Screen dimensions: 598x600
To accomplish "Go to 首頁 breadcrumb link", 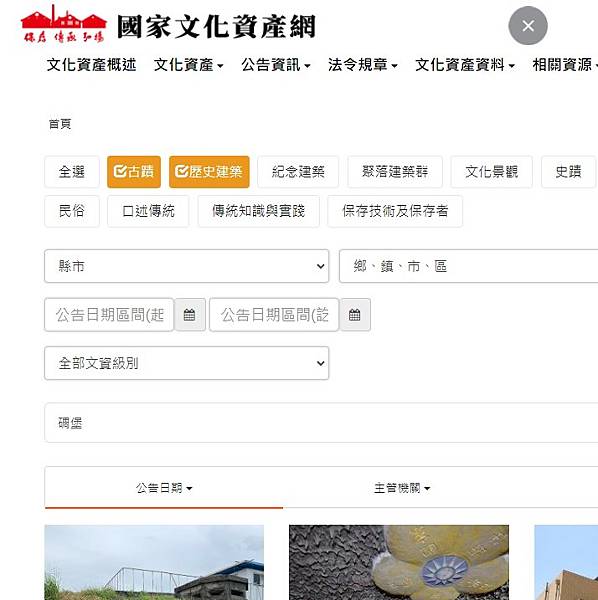I will tap(60, 124).
